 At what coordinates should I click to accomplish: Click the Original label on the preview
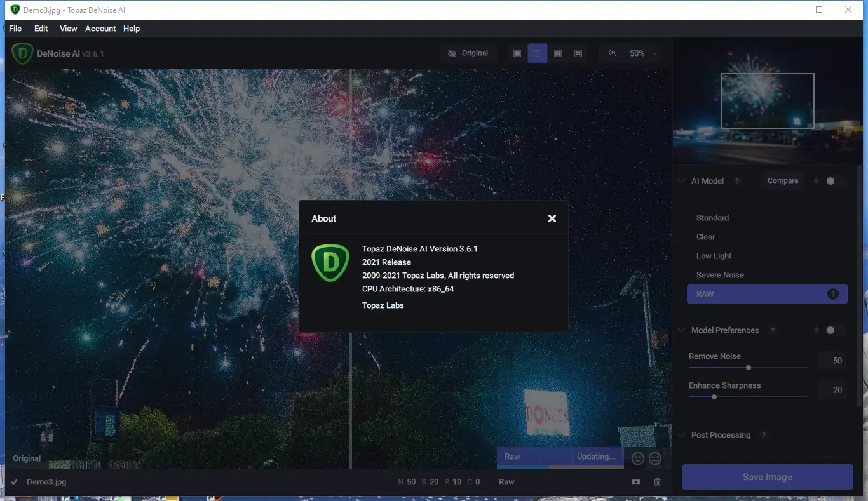point(27,458)
